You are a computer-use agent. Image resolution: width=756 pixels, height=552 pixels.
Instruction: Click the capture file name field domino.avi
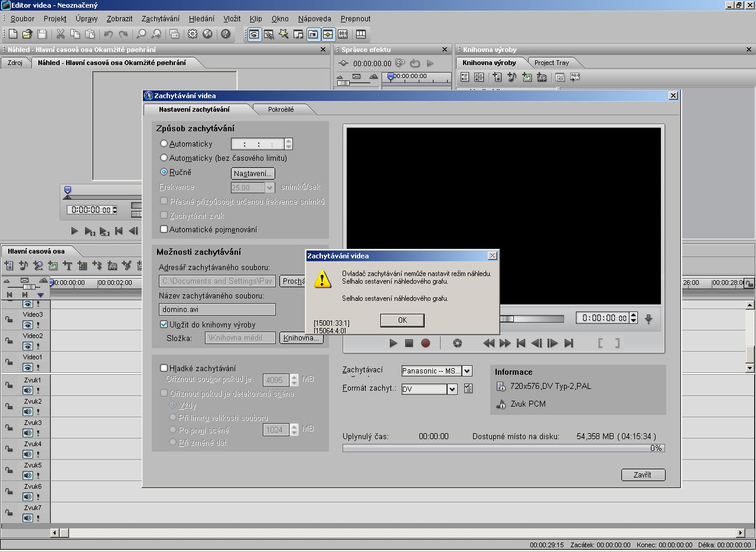(x=217, y=309)
